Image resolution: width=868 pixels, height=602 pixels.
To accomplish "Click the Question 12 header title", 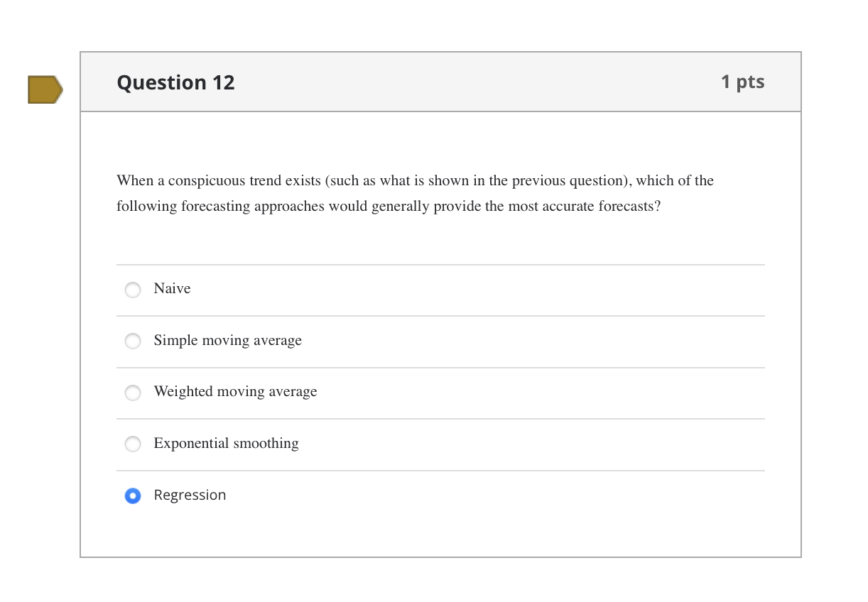I will click(175, 82).
